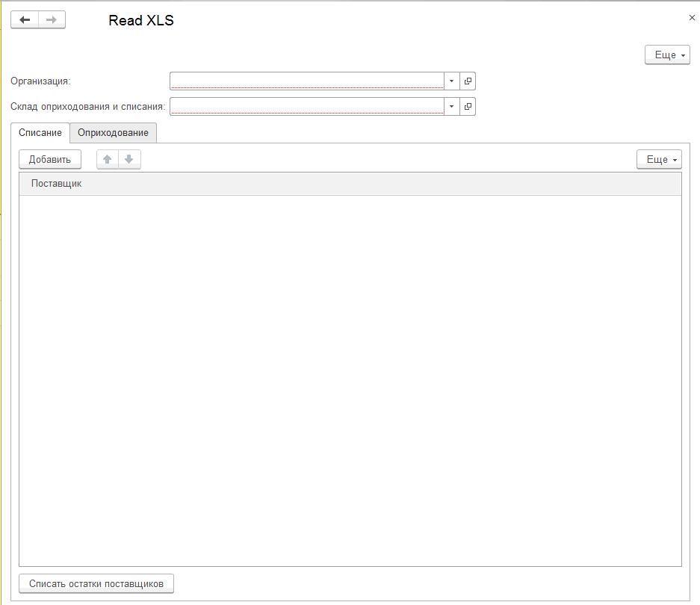Go forward using the right arrow button
This screenshot has height=605, width=700.
[52, 20]
